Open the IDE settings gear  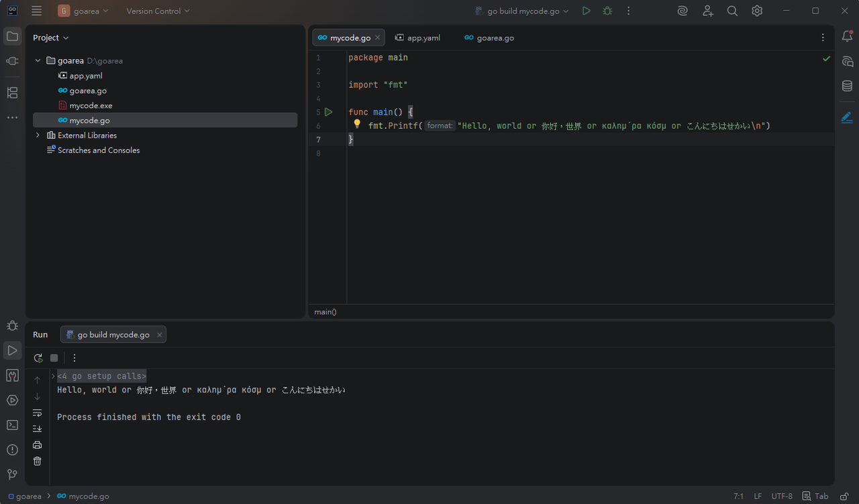tap(757, 11)
